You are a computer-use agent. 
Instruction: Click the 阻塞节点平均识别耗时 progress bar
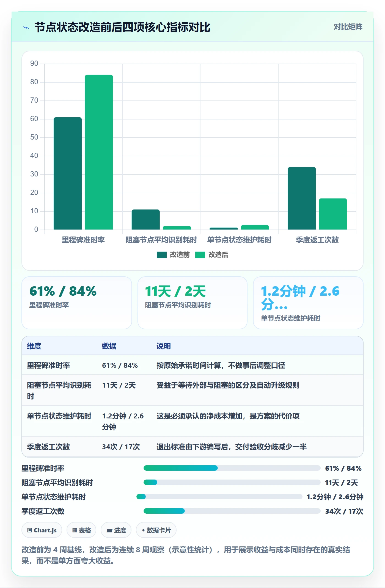(232, 482)
